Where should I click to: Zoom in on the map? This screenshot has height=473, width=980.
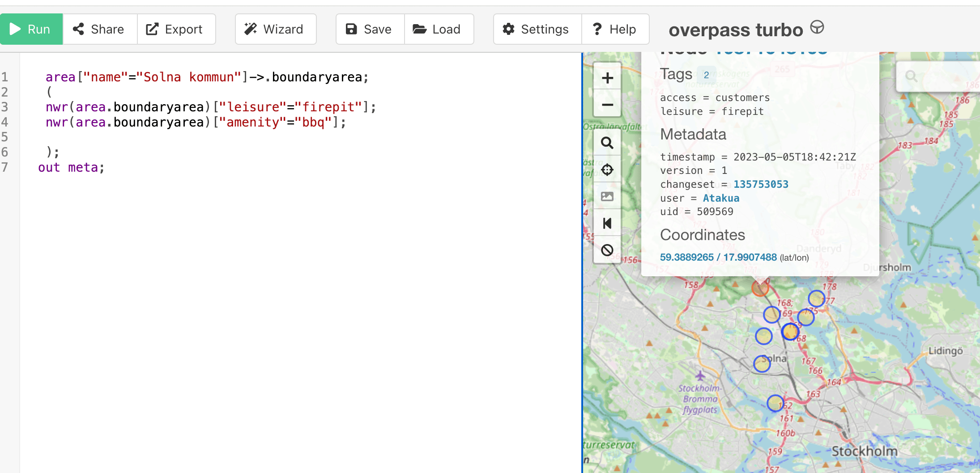pos(607,78)
